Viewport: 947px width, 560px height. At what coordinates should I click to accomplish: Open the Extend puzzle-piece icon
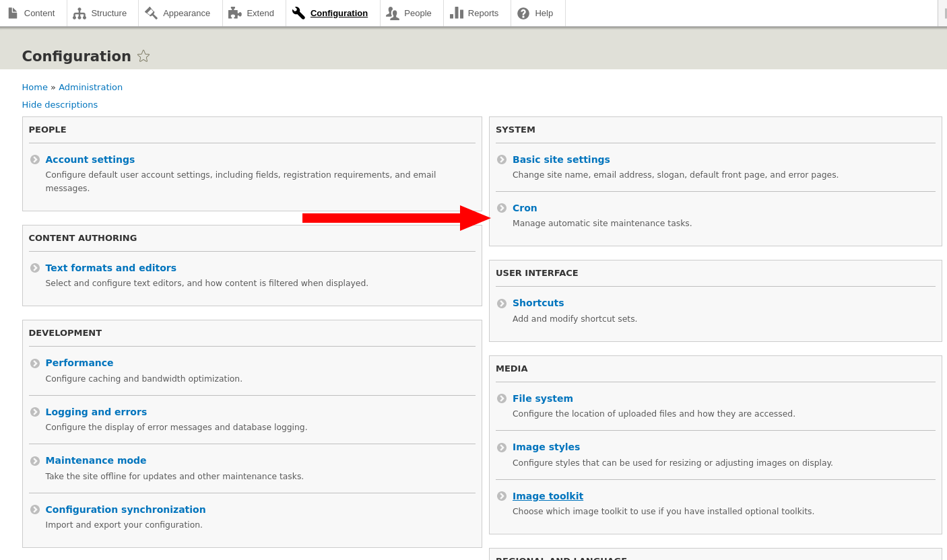(x=234, y=12)
